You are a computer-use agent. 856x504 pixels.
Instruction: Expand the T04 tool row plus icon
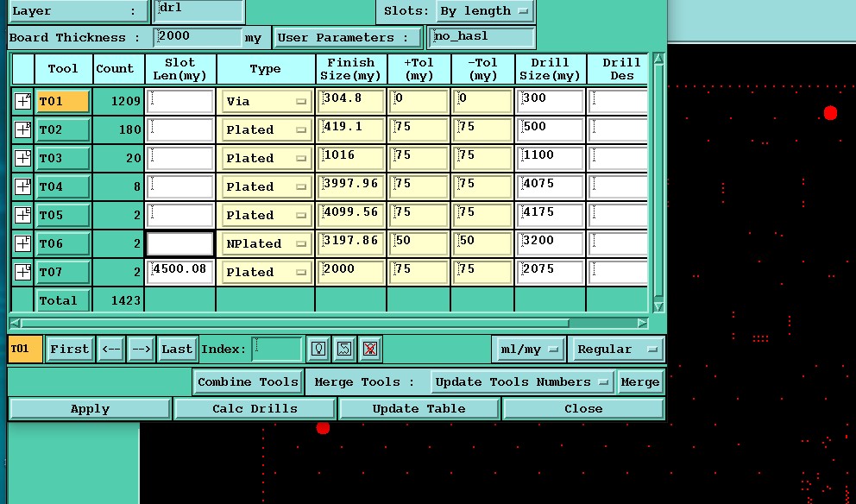23,186
